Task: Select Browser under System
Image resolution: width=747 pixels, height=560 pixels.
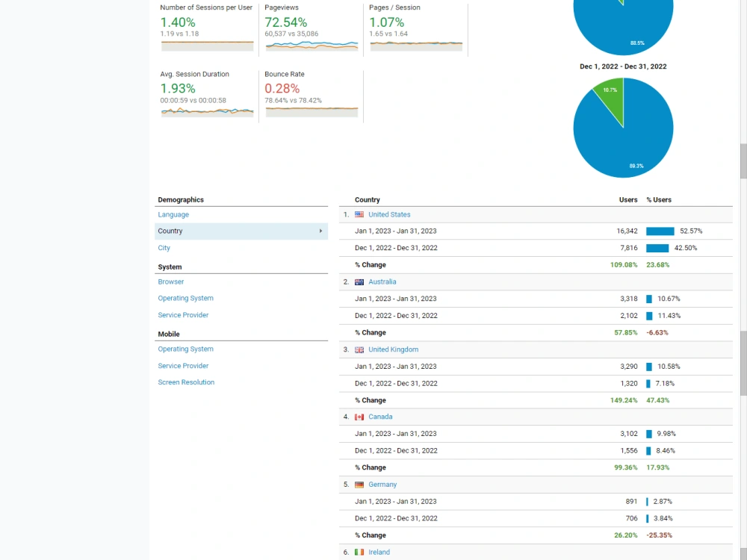Action: 171,282
